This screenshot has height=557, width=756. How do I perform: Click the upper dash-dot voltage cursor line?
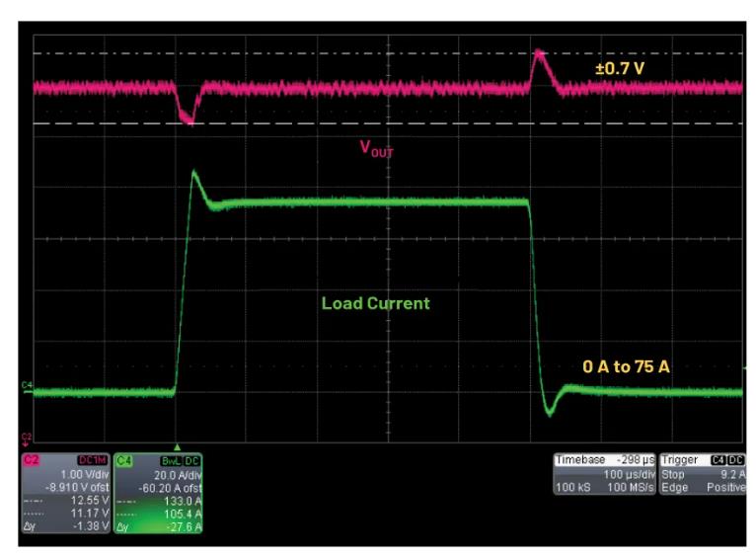(x=296, y=52)
